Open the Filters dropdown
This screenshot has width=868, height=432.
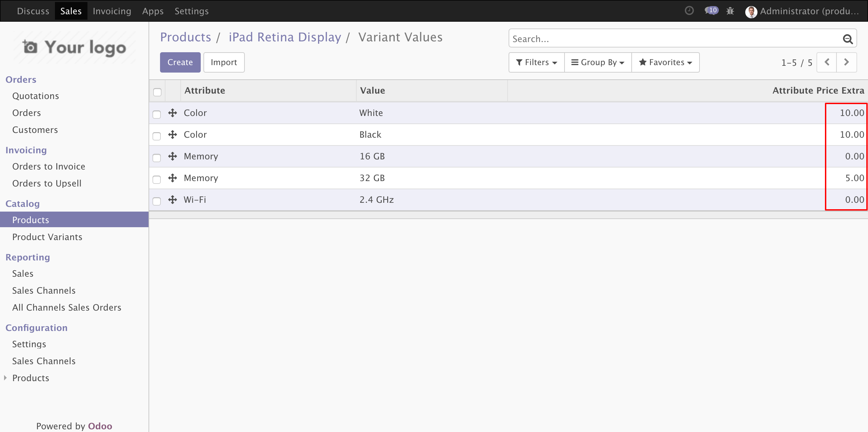(536, 62)
